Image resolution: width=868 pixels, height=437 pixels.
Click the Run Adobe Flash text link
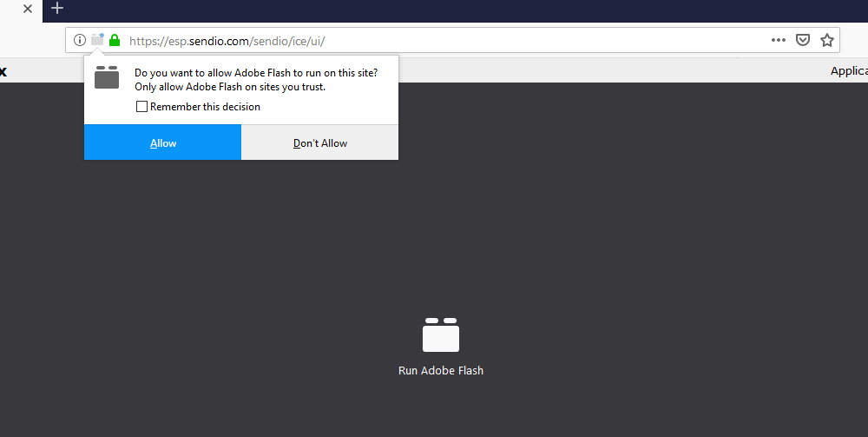[441, 370]
